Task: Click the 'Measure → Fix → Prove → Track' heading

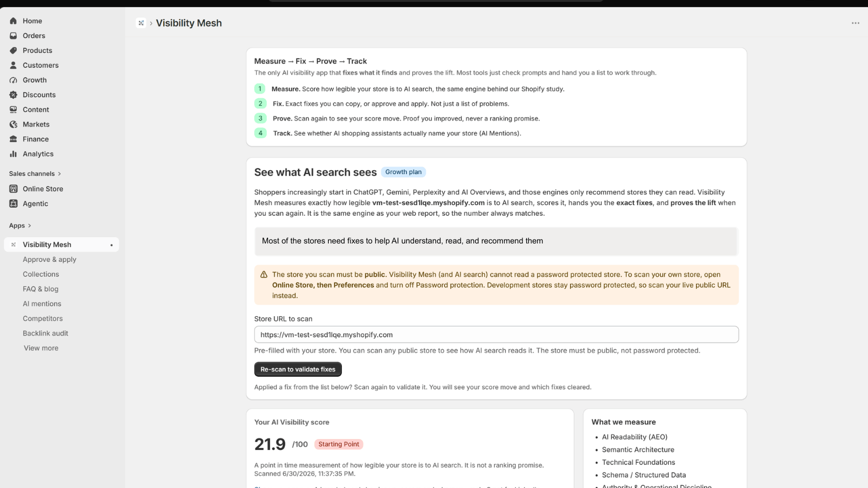Action: 310,61
